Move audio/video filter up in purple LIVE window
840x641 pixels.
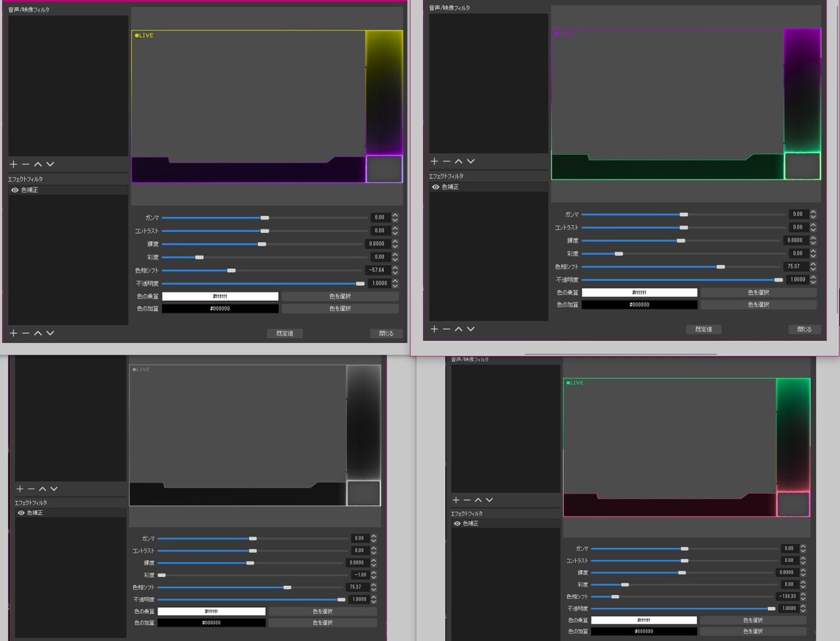pyautogui.click(x=459, y=161)
